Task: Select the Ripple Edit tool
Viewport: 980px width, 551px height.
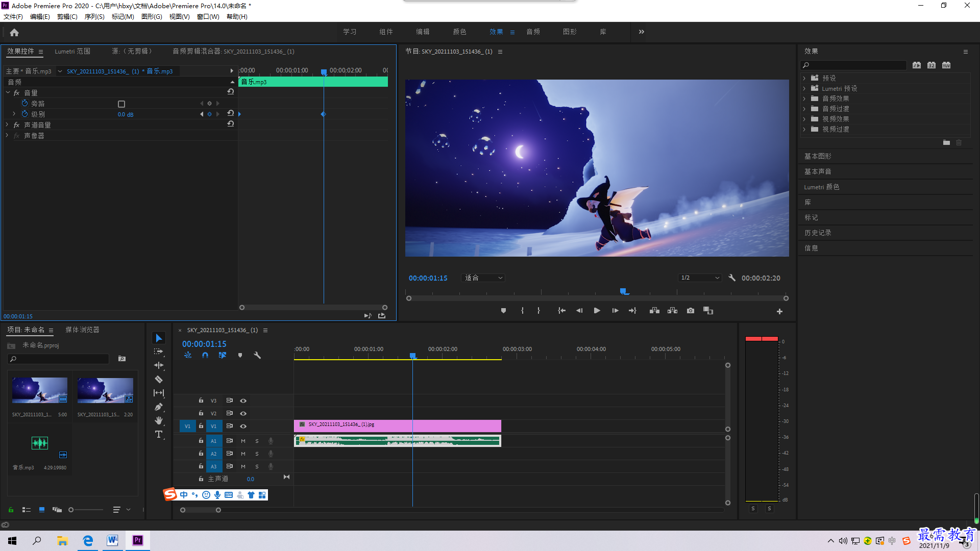Action: (159, 365)
